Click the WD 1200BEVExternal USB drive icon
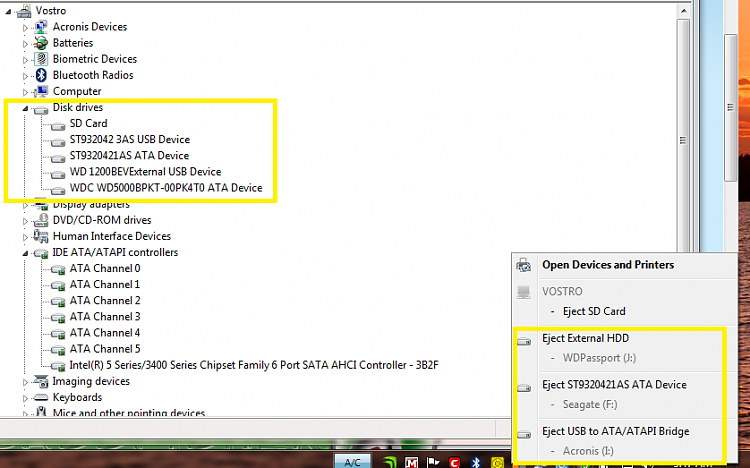The width and height of the screenshot is (750, 468). pos(58,174)
